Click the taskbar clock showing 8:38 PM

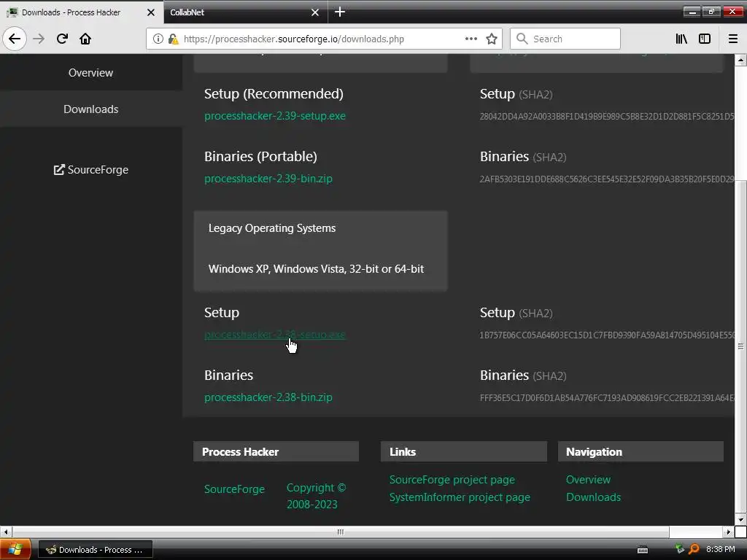coord(720,550)
